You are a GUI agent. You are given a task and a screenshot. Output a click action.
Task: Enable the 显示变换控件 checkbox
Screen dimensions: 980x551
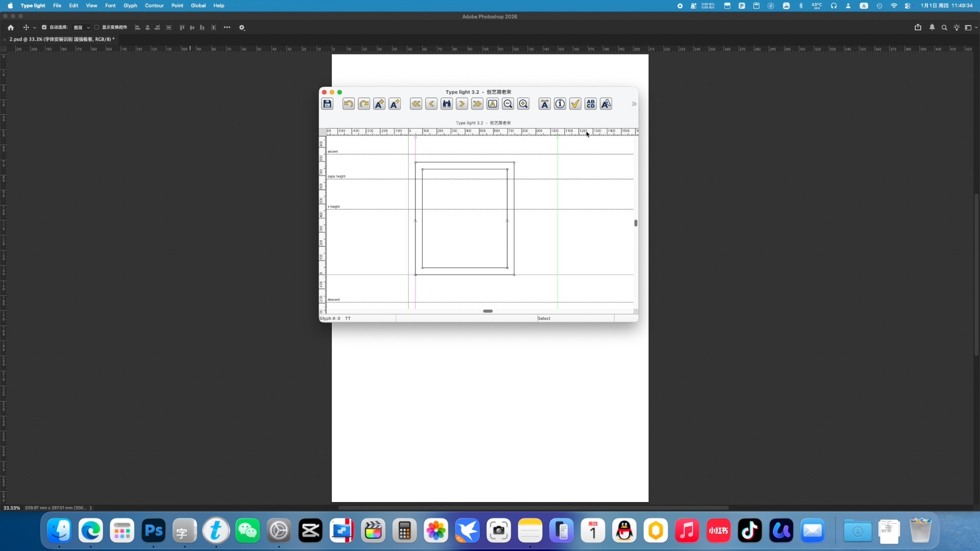[96, 28]
